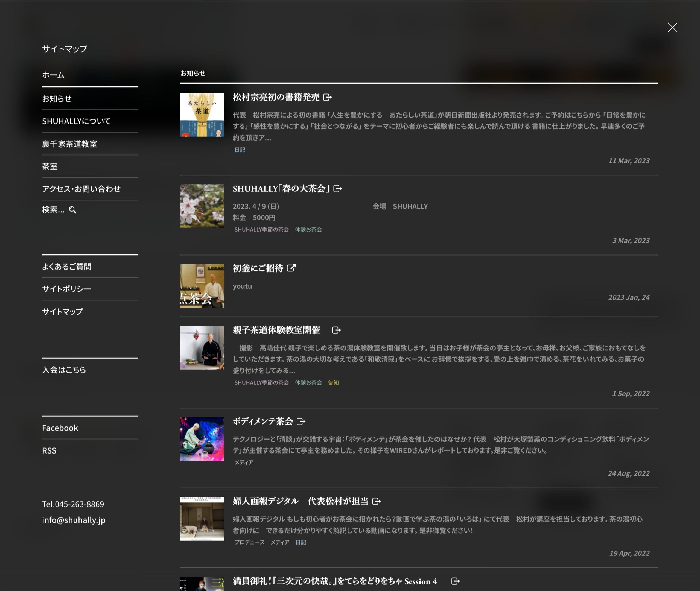The width and height of the screenshot is (700, 591).
Task: Click the 体験お茶会 tag under 春の大茶会
Action: pyautogui.click(x=308, y=230)
